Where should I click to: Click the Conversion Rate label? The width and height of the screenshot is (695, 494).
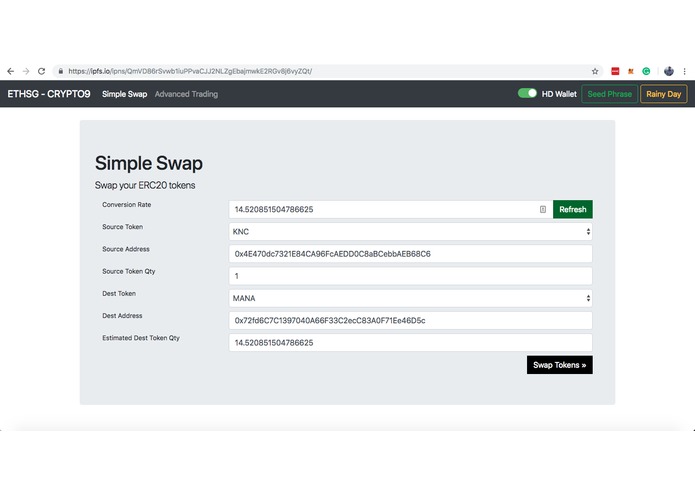click(127, 205)
